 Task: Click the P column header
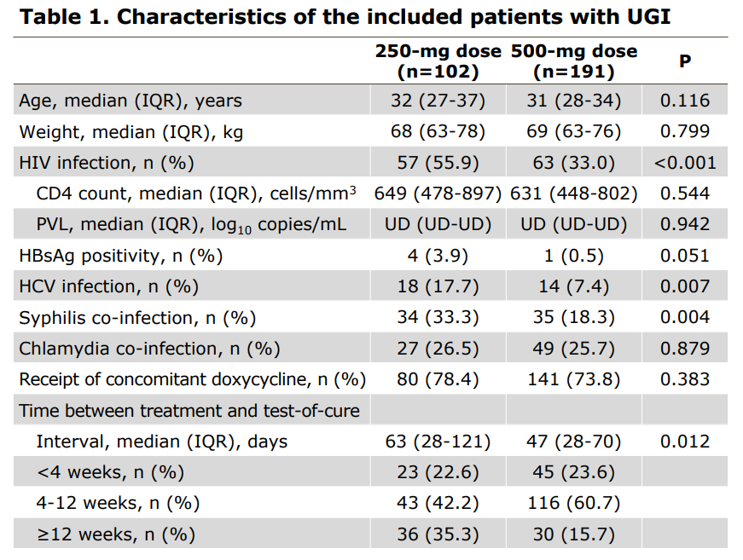tap(685, 61)
